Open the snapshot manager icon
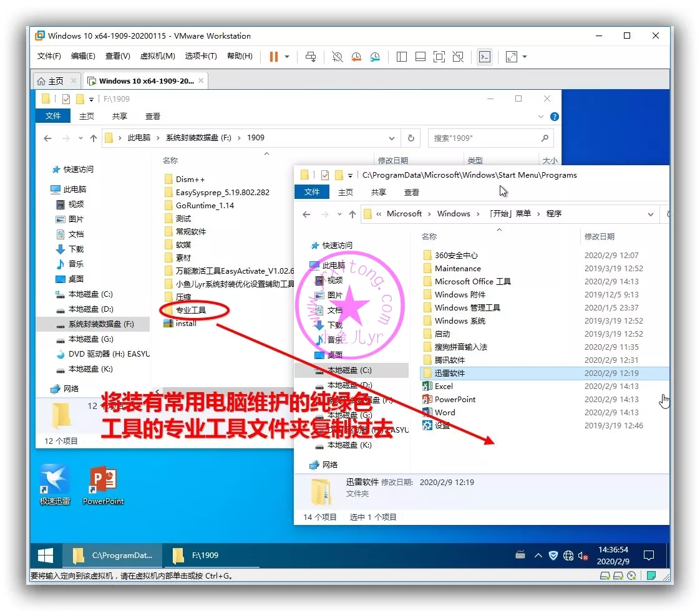 click(375, 57)
